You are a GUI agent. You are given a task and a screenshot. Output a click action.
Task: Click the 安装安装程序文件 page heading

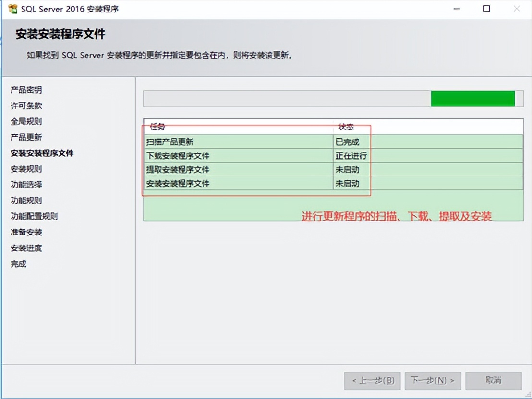(60, 34)
